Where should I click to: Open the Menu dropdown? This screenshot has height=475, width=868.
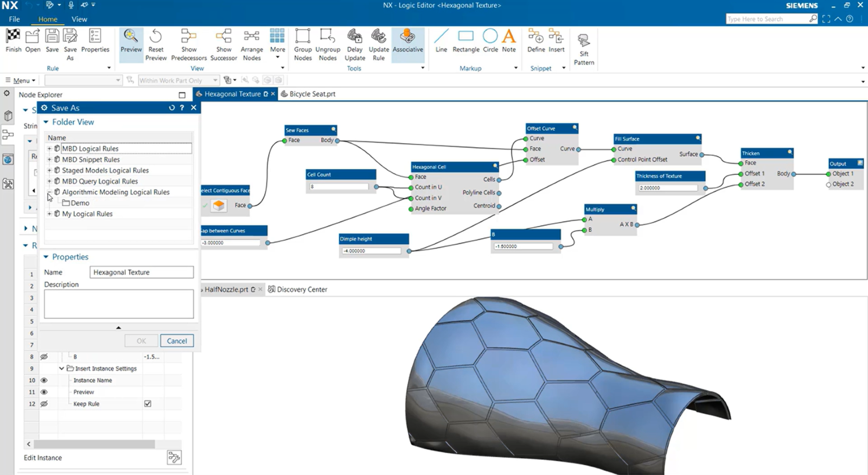click(x=21, y=80)
